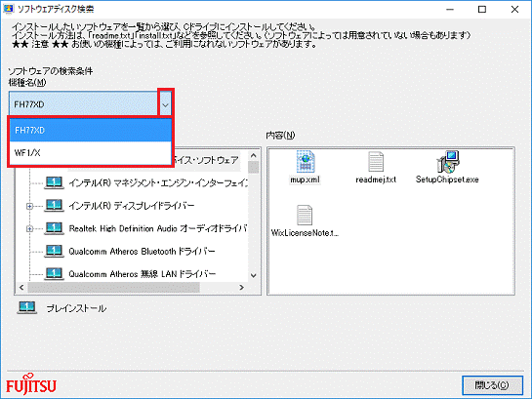Click the SetupChipset.exe file name text
532x399 pixels.
pyautogui.click(x=447, y=180)
